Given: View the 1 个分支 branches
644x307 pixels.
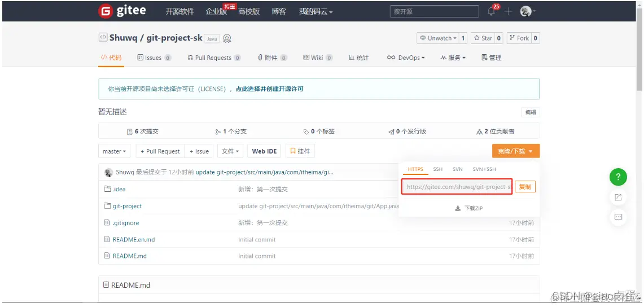Looking at the screenshot, I should [231, 131].
